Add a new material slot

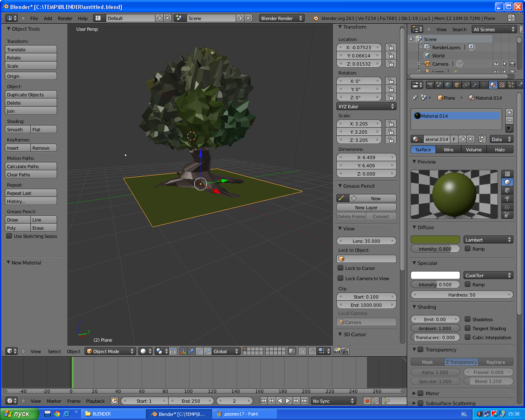point(509,112)
